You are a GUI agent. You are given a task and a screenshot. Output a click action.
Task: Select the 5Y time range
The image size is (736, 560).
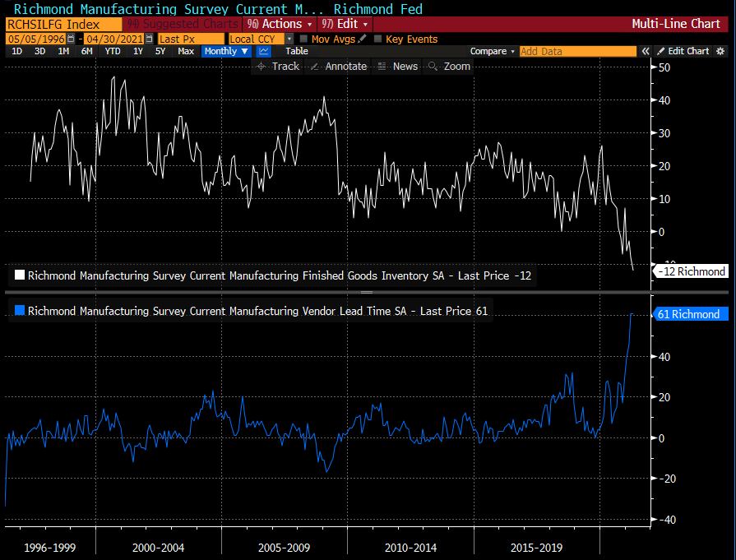[x=160, y=51]
